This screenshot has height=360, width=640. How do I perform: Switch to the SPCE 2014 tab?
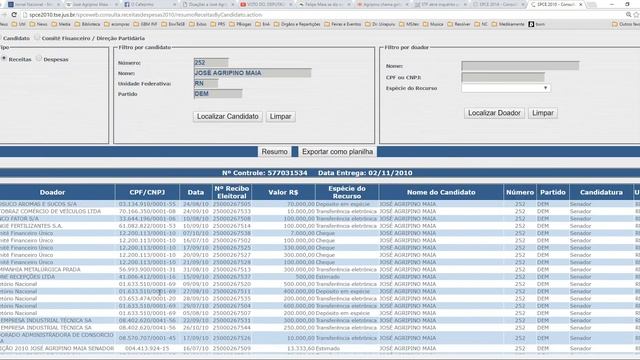point(498,4)
